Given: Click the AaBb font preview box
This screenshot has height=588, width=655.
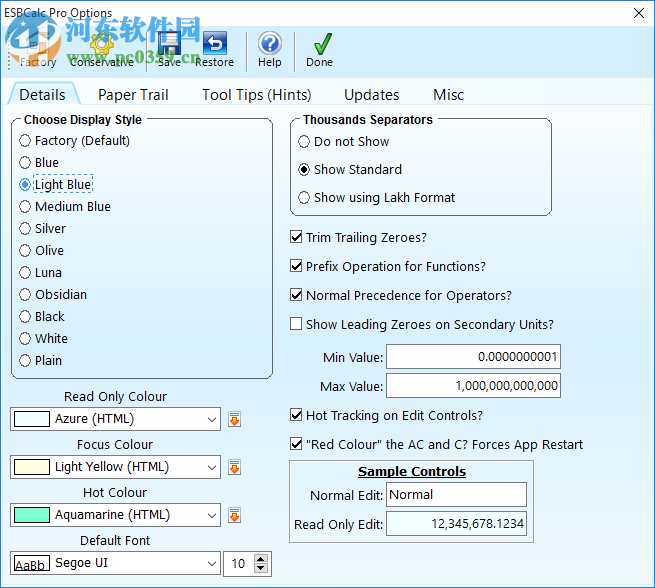Looking at the screenshot, I should 32,563.
